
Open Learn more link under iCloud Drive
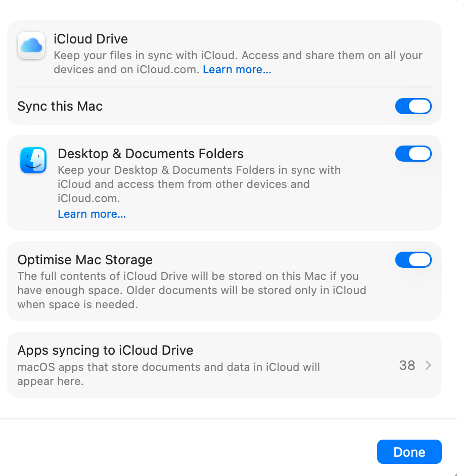pyautogui.click(x=237, y=70)
